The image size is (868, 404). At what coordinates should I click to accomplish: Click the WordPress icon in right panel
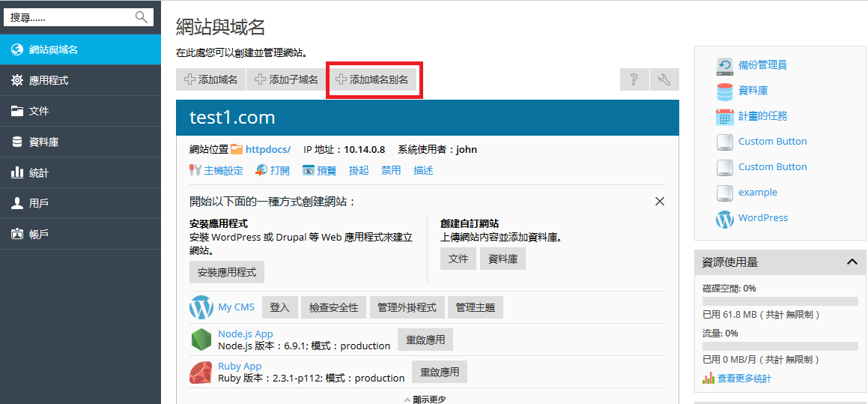pyautogui.click(x=724, y=218)
